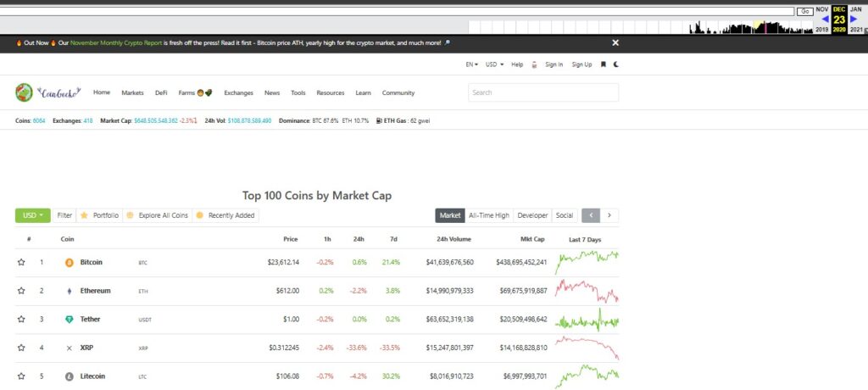This screenshot has width=868, height=390.
Task: Open Bitcoin 7-day sparkline chart
Action: pos(587,262)
